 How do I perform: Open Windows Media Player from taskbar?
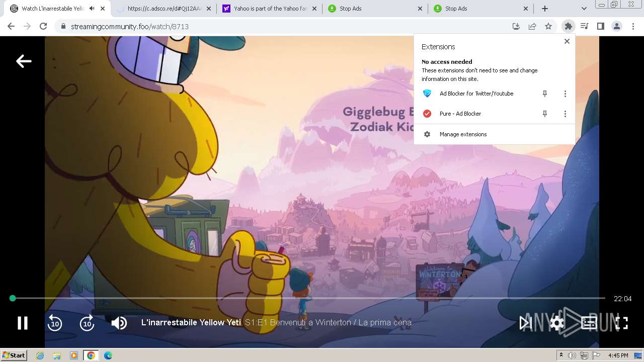point(74,355)
